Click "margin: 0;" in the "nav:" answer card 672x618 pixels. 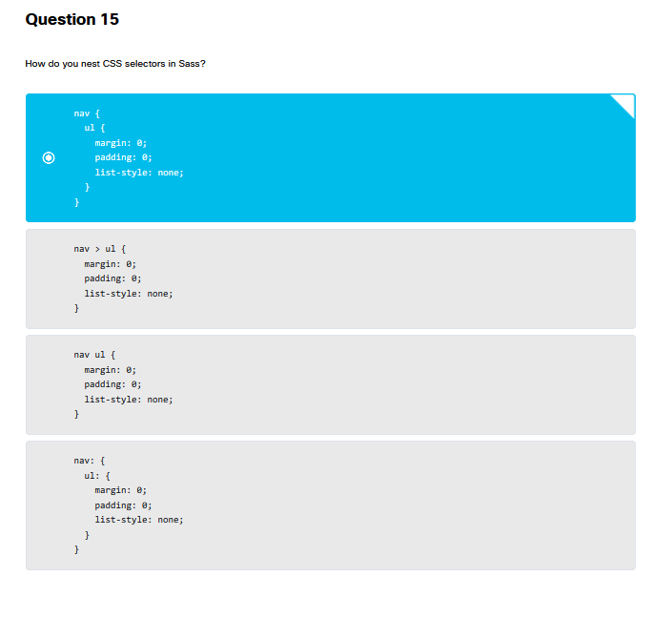coord(120,489)
